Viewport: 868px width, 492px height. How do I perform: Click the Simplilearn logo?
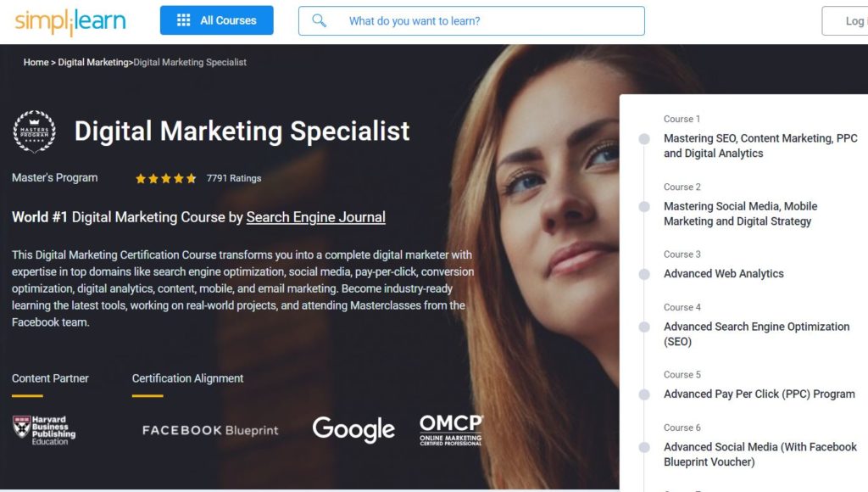click(x=70, y=21)
